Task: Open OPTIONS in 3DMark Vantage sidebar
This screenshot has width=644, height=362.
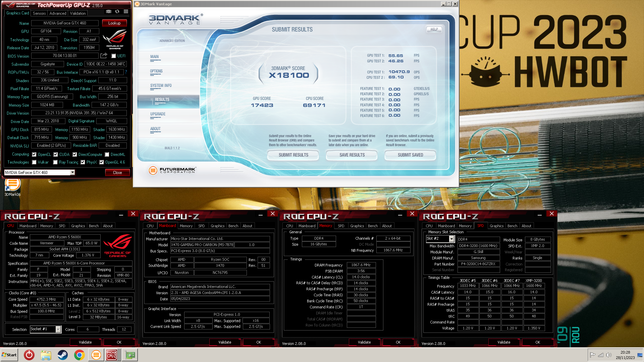Action: point(156,71)
